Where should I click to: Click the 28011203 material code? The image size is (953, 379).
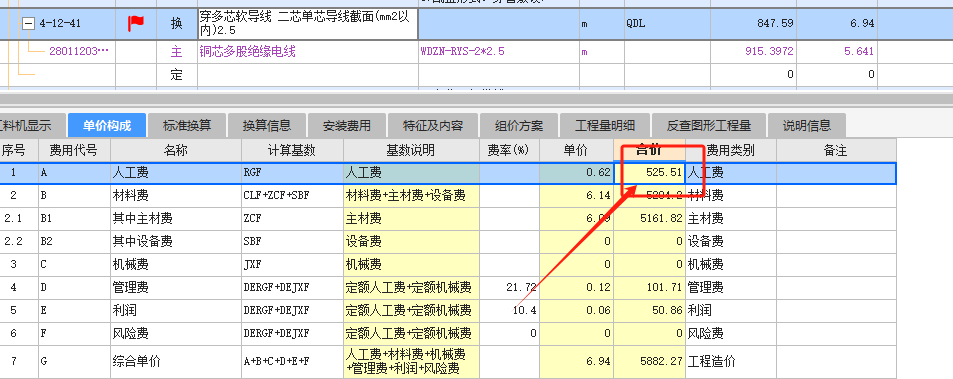pyautogui.click(x=78, y=52)
